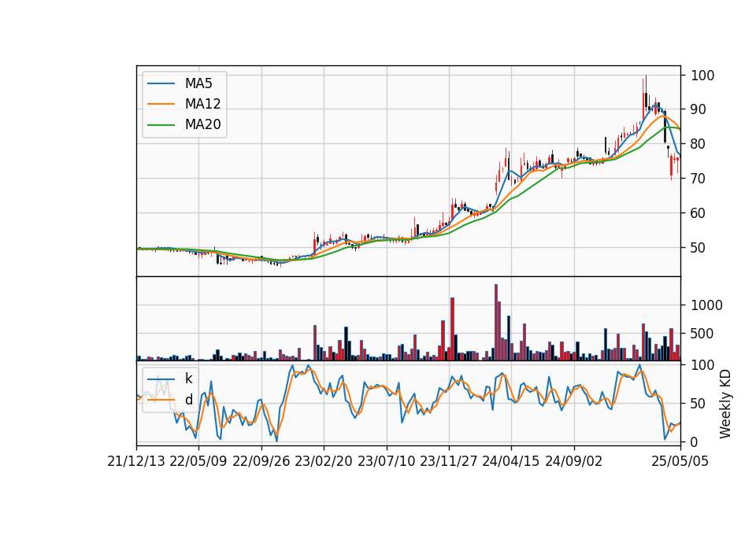
Task: Click the 23/02/20 date tick label
Action: point(324,461)
